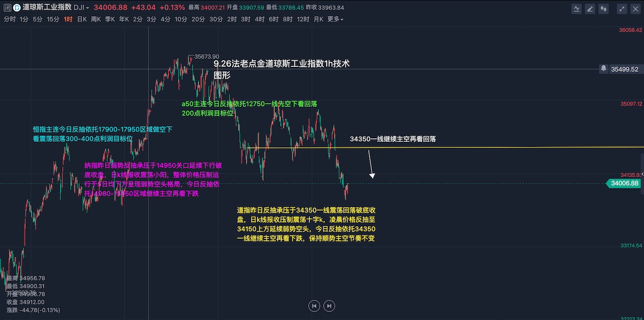Click the red 34006.88 last price in header
644x320 pixels.
[110, 8]
